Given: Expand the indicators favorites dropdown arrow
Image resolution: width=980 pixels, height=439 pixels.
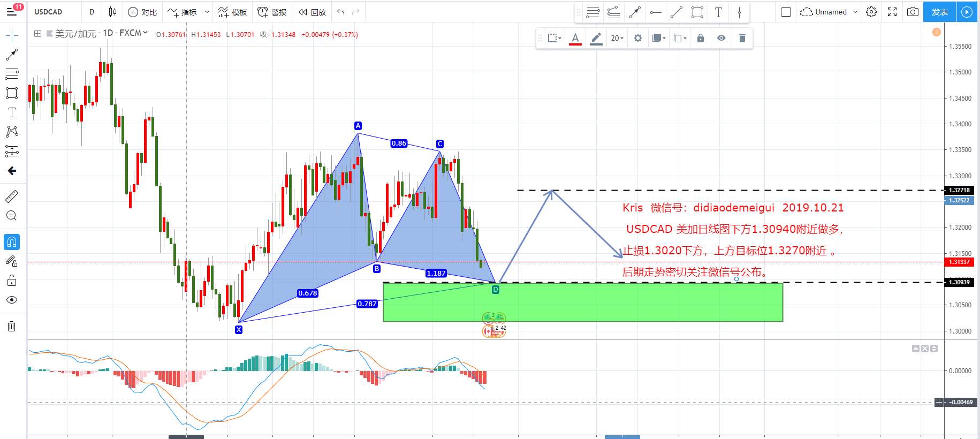Looking at the screenshot, I should coord(207,12).
